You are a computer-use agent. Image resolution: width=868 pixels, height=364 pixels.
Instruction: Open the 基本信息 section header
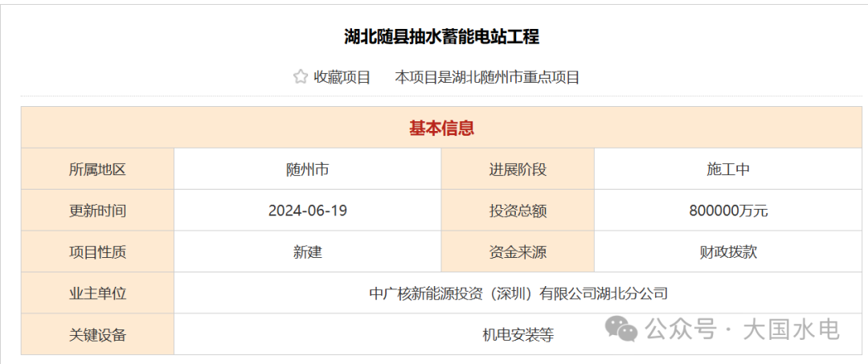click(x=441, y=128)
